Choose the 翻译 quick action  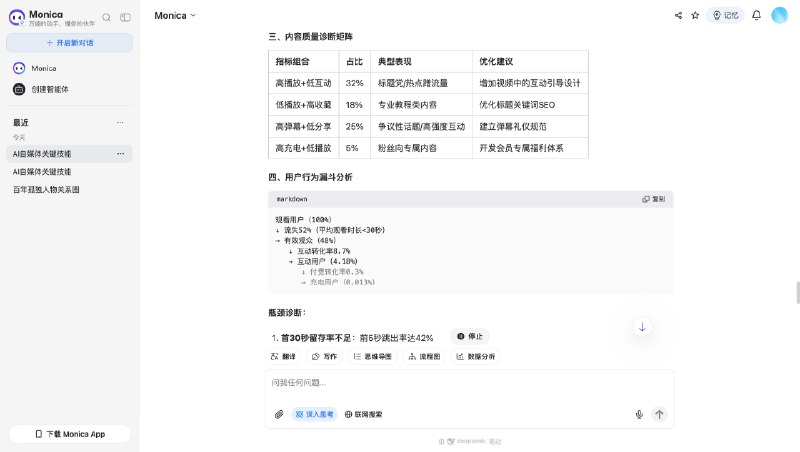pos(283,357)
